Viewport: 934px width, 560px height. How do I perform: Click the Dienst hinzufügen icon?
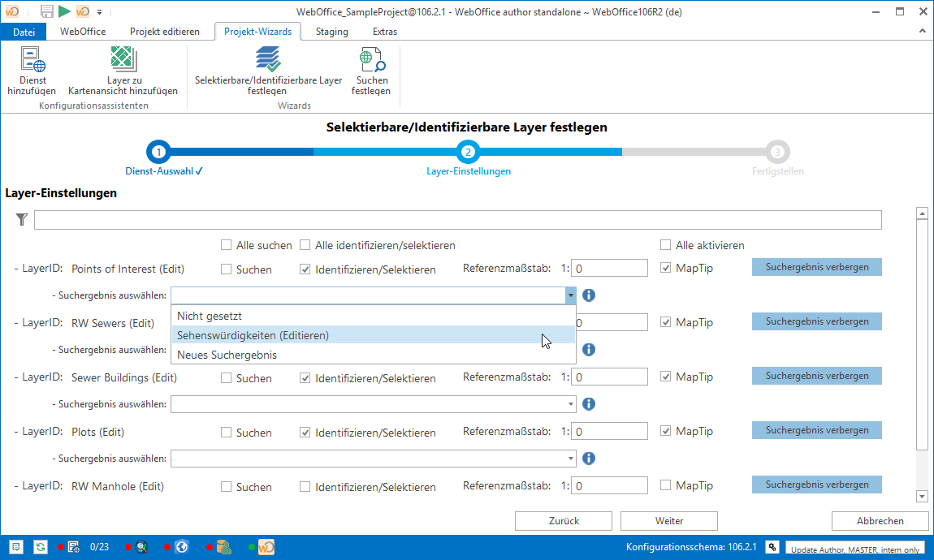click(x=32, y=61)
